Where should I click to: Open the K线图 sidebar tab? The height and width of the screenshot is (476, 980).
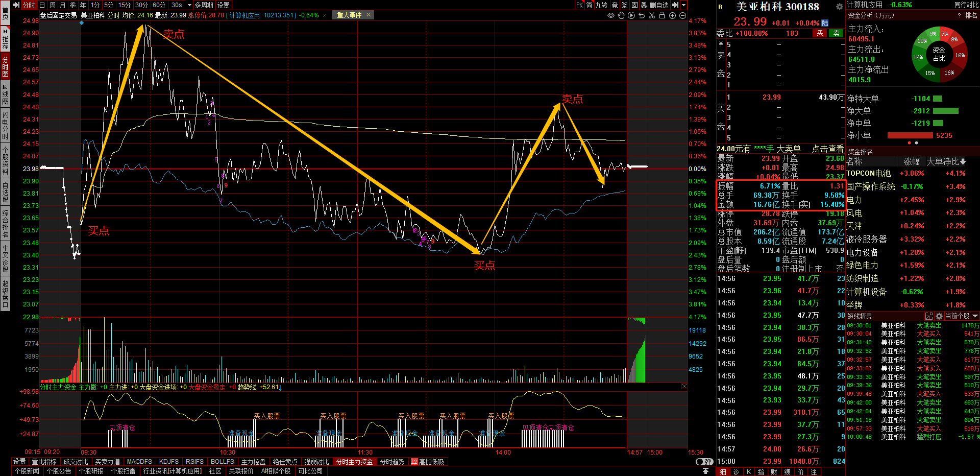click(x=5, y=94)
